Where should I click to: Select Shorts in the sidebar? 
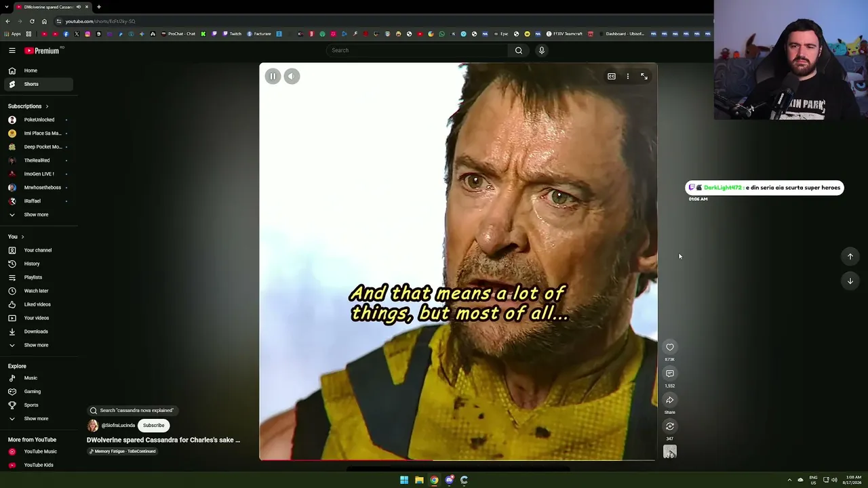38,84
